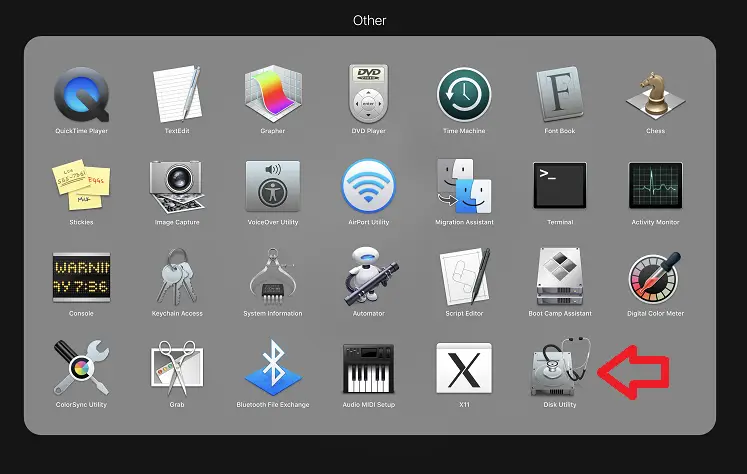
Task: Launch Digital Color Meter
Action: (x=656, y=278)
